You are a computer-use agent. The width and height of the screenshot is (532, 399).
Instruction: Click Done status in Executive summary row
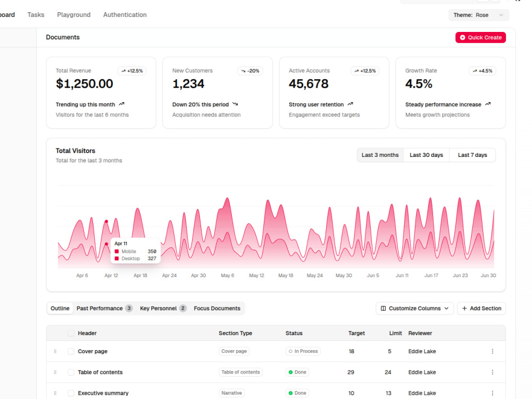297,393
